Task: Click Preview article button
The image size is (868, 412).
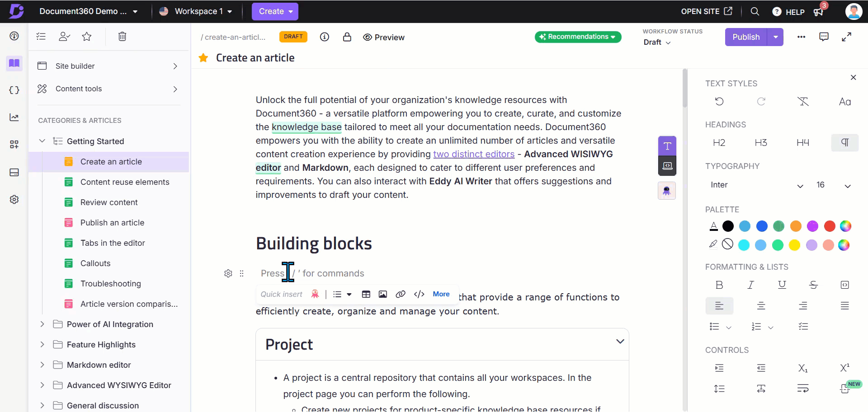Action: [384, 37]
